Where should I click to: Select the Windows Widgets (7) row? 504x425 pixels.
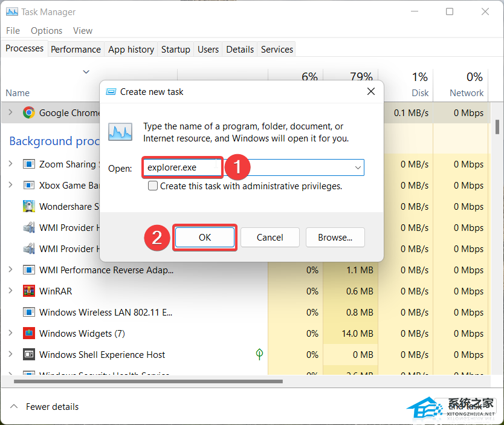[x=244, y=333]
